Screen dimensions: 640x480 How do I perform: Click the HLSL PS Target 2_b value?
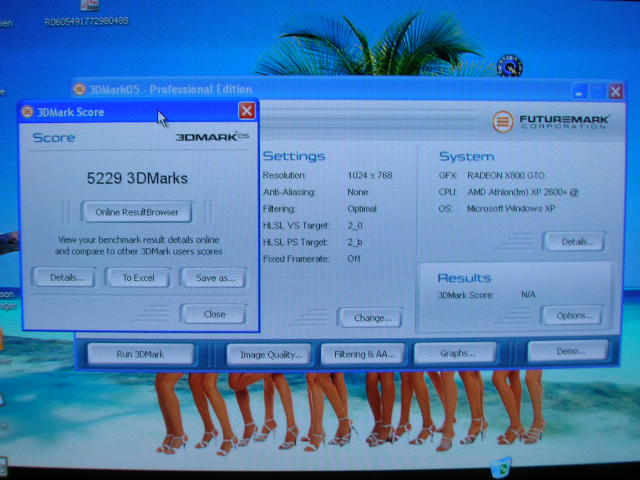(355, 242)
